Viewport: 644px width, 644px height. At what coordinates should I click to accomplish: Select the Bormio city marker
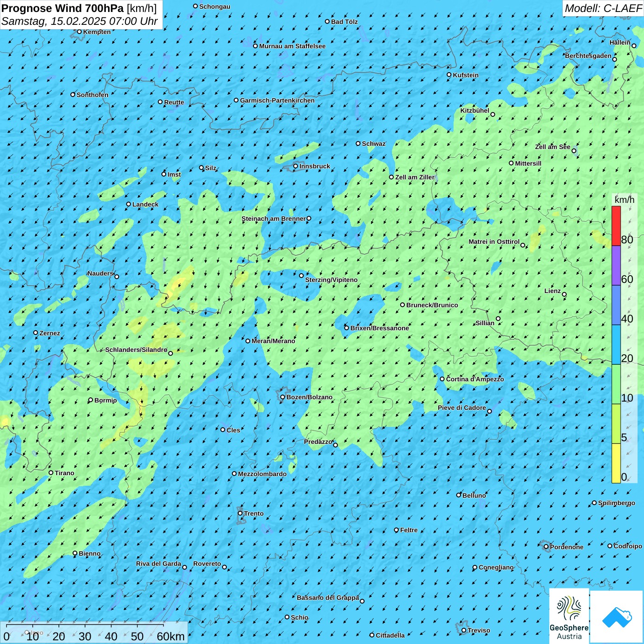[x=91, y=400]
